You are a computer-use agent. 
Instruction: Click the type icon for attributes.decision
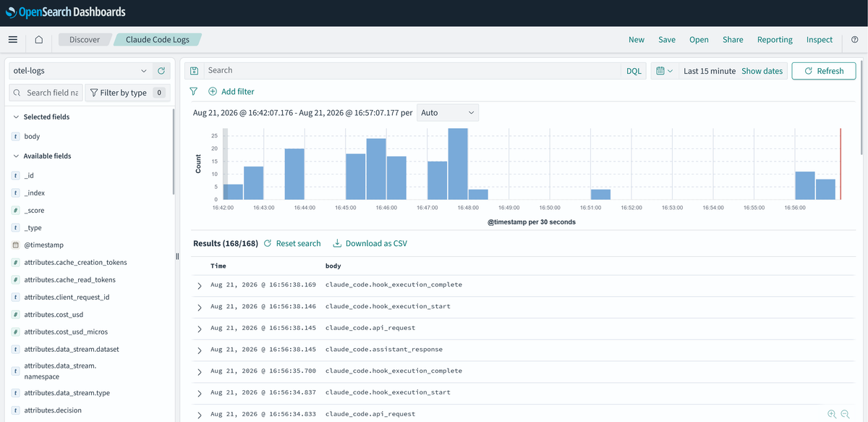(16, 410)
